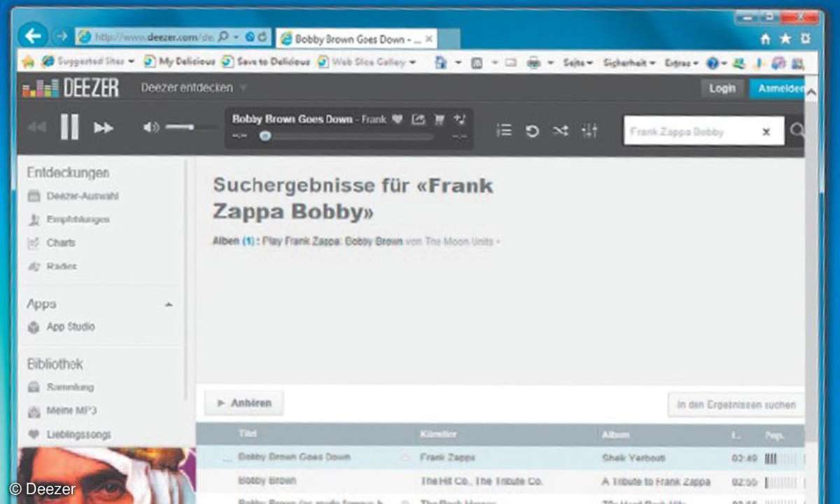Expand the Deezer entdecken dropdown

pos(194,88)
